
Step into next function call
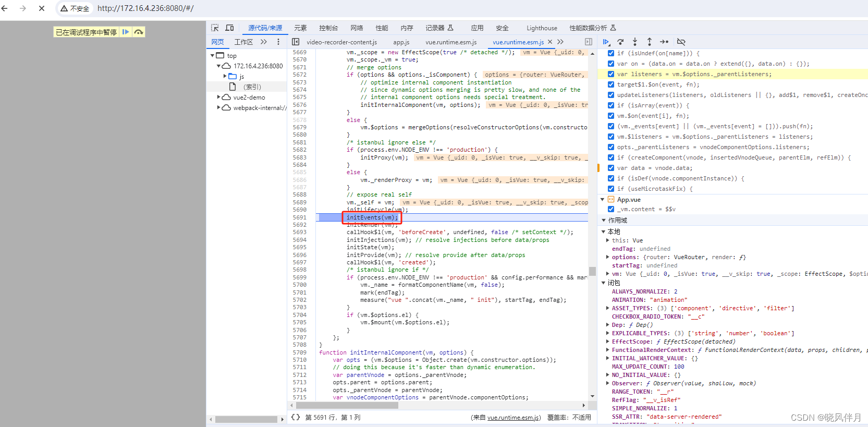[x=635, y=42]
